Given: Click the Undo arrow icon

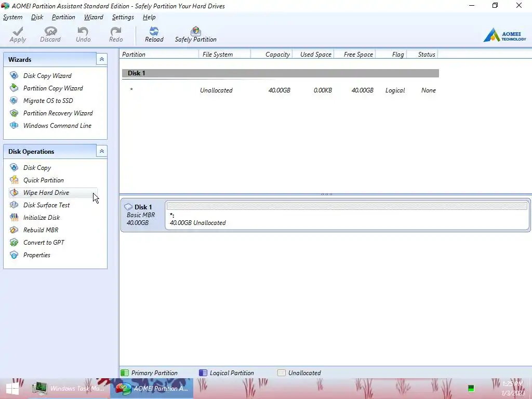Looking at the screenshot, I should coord(83,31).
